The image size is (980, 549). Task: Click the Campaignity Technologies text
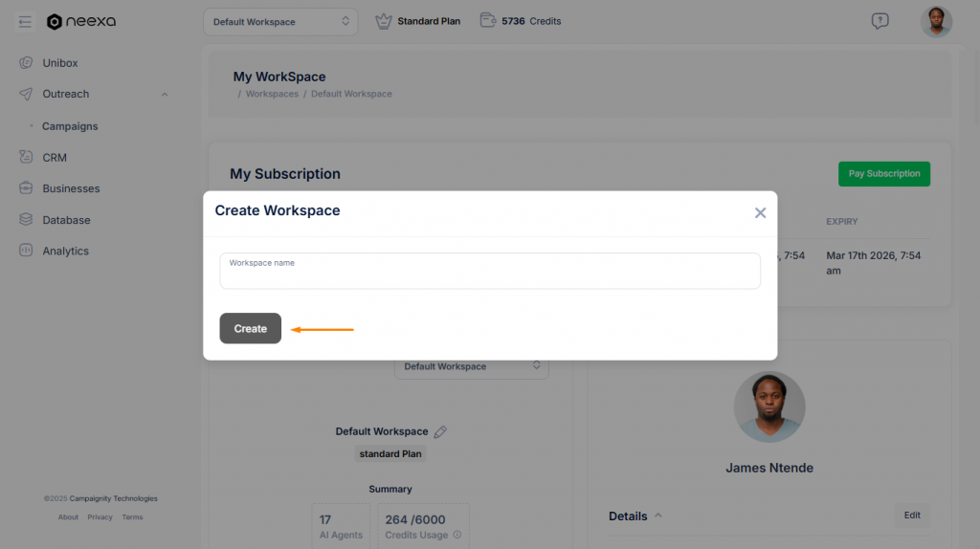point(113,498)
